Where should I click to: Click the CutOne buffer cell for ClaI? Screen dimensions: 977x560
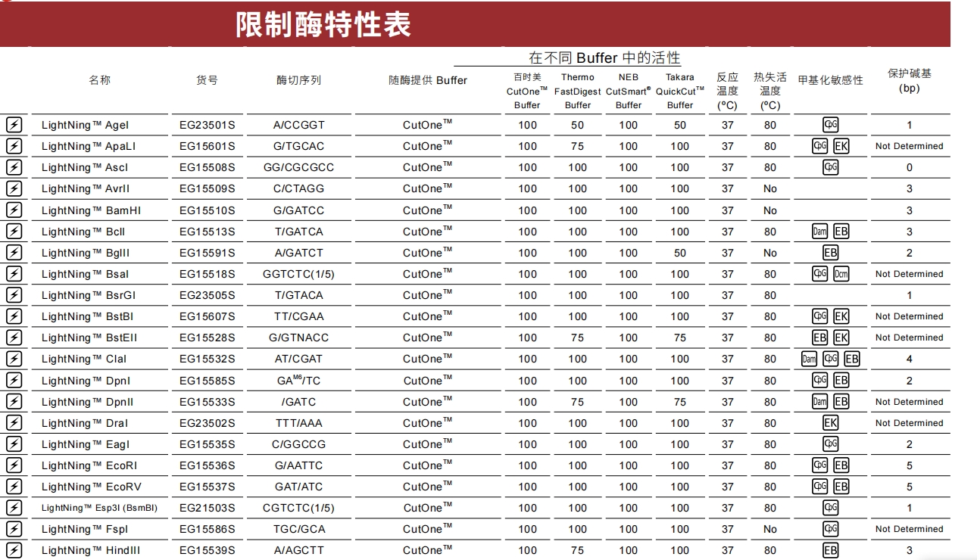point(428,358)
